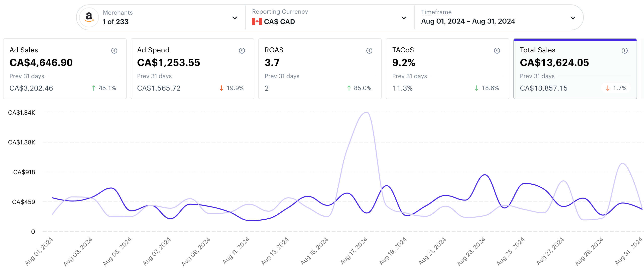644x269 pixels.
Task: Click the TACoS info icon
Action: [x=497, y=51]
